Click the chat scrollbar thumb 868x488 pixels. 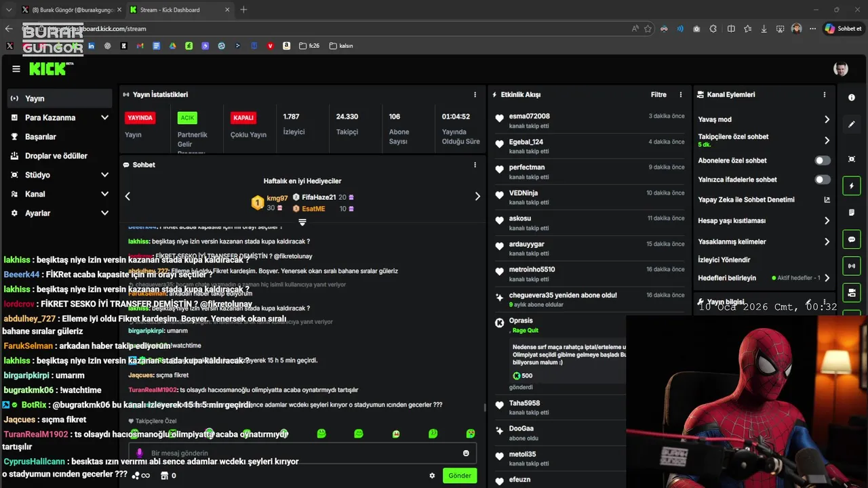[x=484, y=408]
